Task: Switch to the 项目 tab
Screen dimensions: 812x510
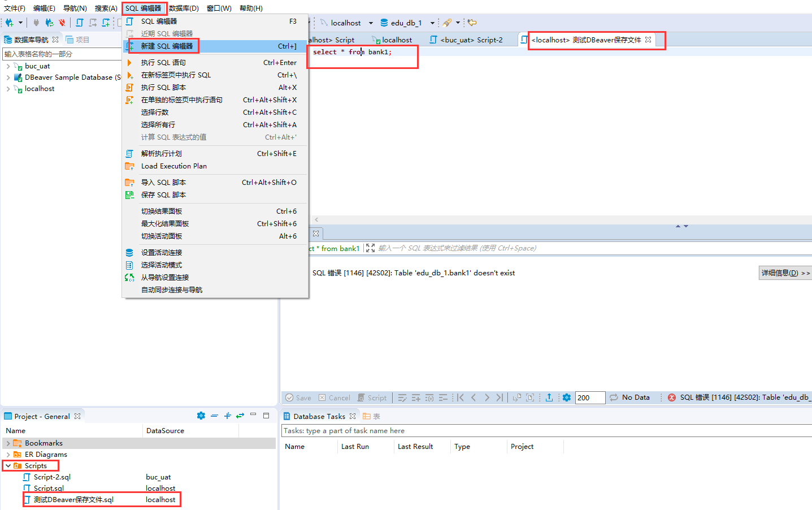Action: click(77, 40)
